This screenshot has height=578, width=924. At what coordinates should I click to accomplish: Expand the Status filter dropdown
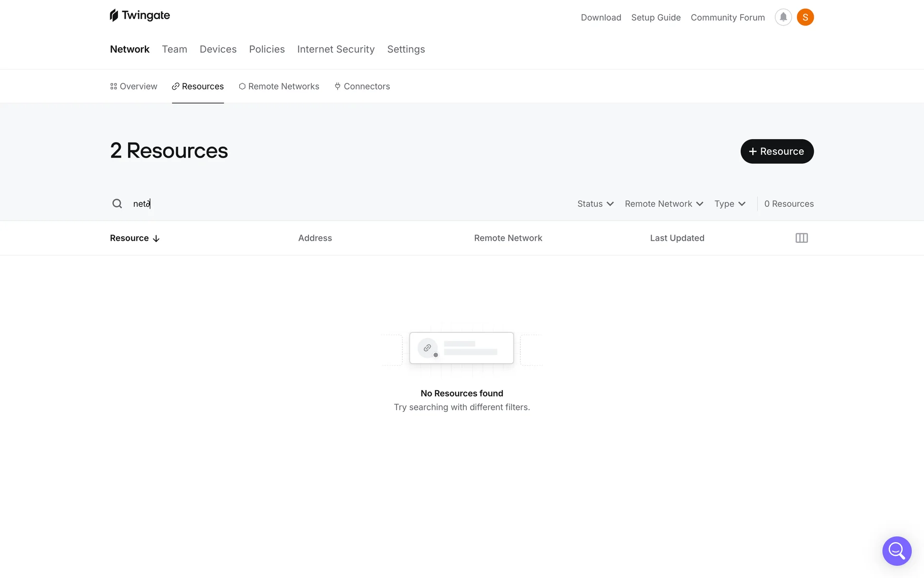click(x=595, y=204)
